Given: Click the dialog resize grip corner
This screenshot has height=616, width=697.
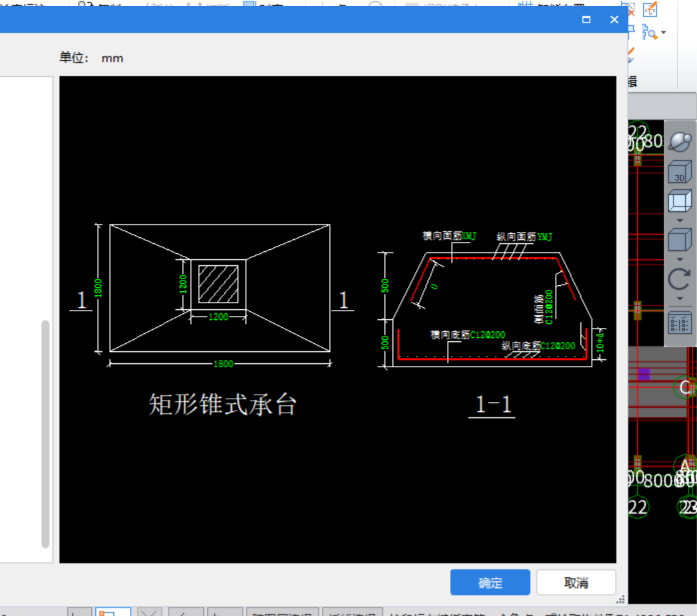Looking at the screenshot, I should 620,600.
